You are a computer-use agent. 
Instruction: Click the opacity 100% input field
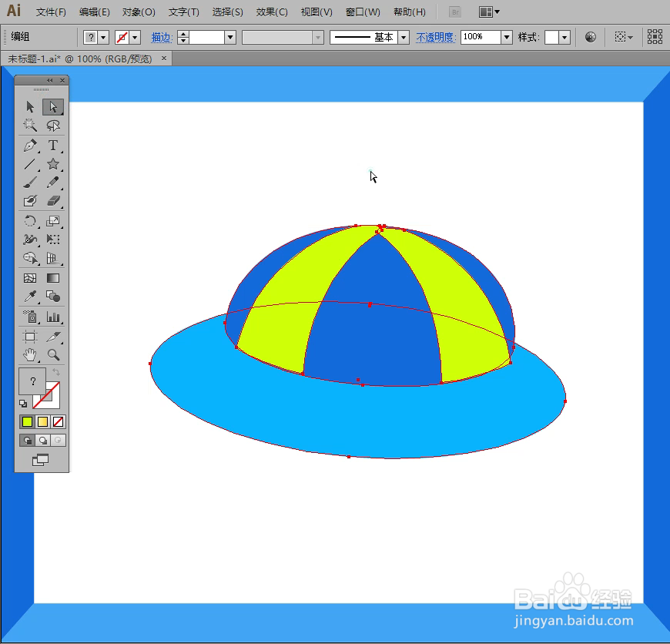point(481,37)
